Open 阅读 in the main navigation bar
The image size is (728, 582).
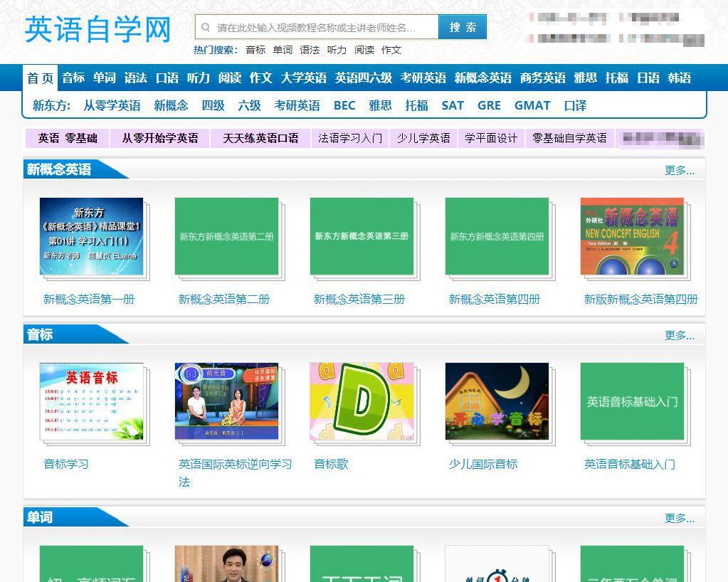(x=230, y=78)
